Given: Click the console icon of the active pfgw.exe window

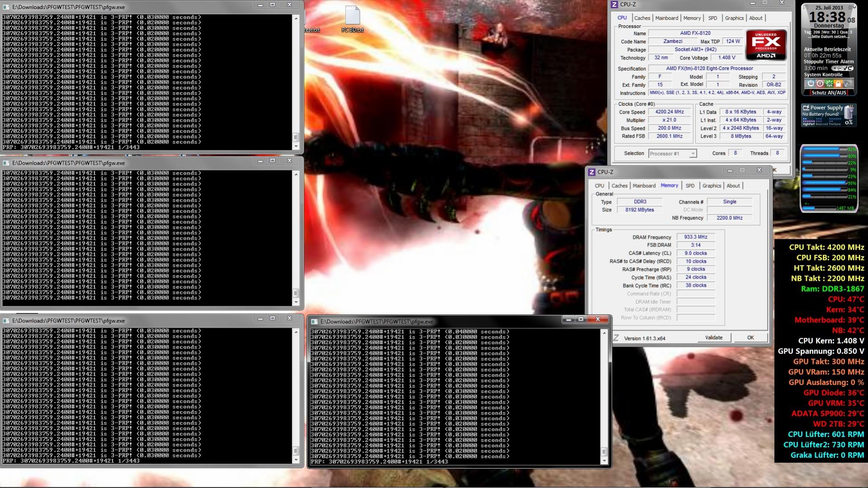Looking at the screenshot, I should 314,322.
